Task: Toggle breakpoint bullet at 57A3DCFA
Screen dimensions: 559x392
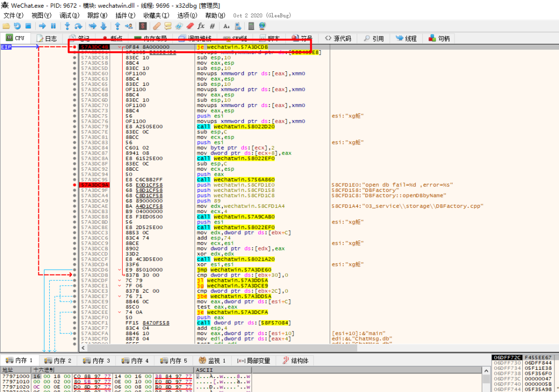Action: pos(74,334)
